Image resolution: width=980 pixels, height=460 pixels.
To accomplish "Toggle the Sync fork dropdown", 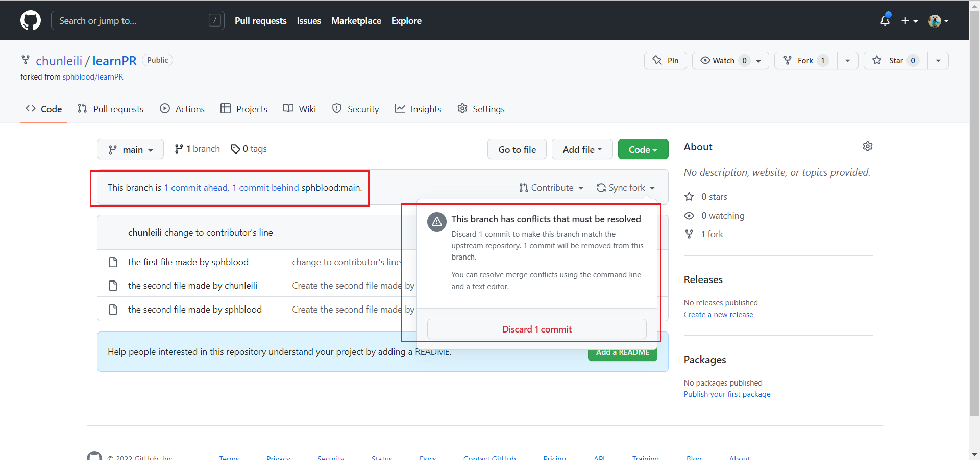I will 626,188.
